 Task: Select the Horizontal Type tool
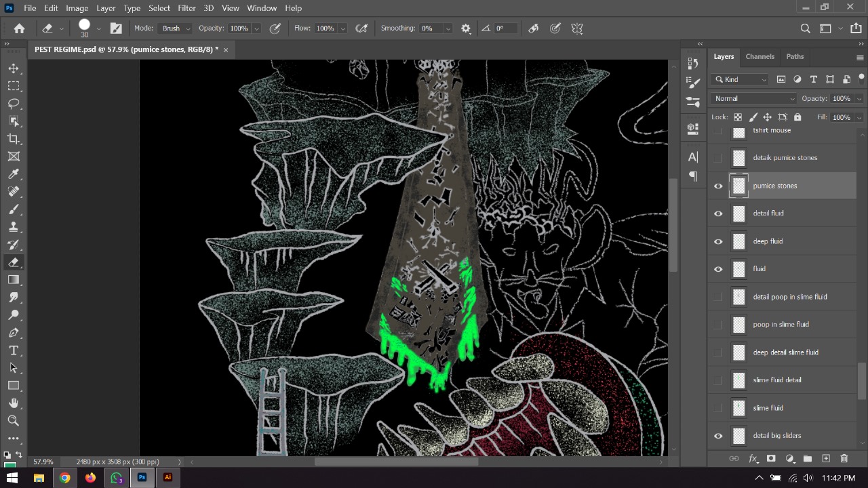point(14,350)
